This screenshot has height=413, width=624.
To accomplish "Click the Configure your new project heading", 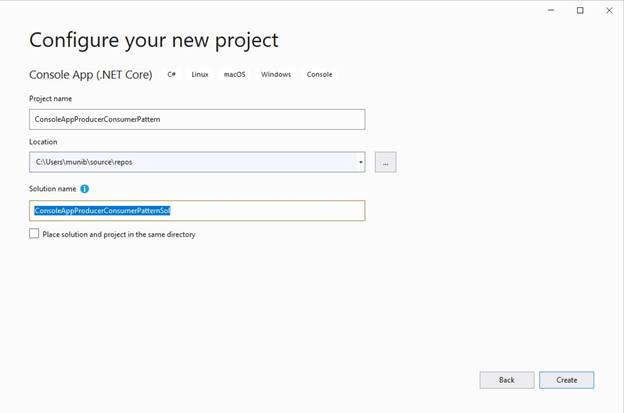I will (x=154, y=41).
